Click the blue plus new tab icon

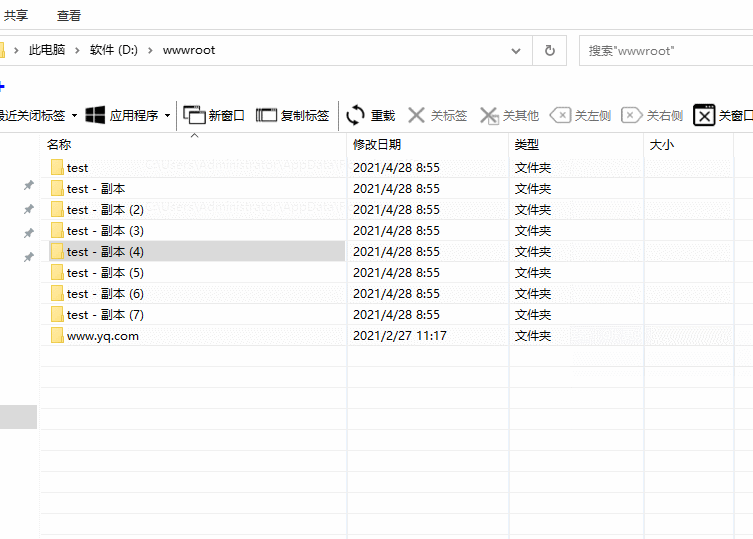point(1,87)
